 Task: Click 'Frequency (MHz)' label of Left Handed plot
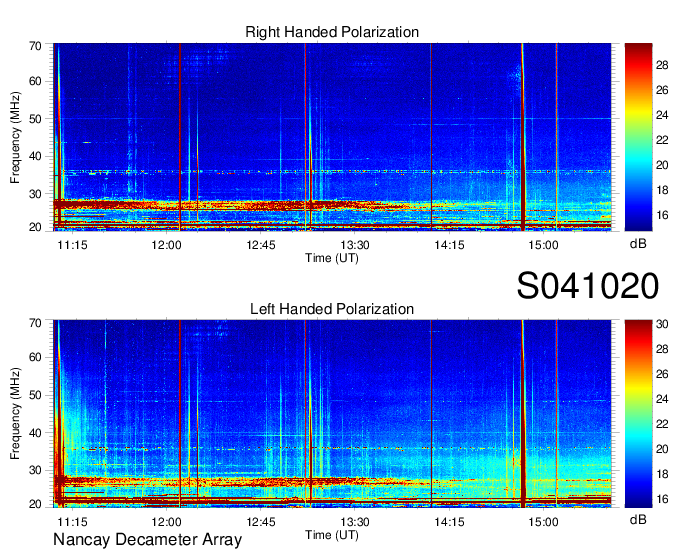click(x=15, y=414)
